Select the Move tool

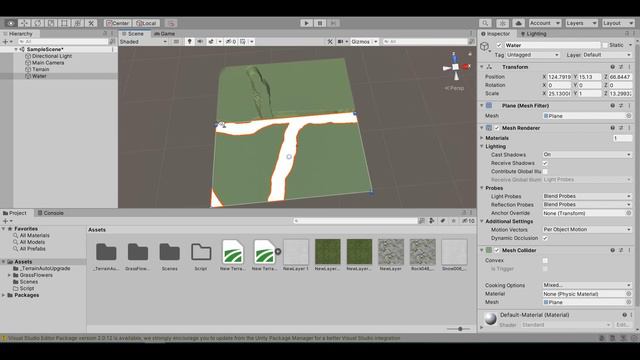[x=24, y=23]
